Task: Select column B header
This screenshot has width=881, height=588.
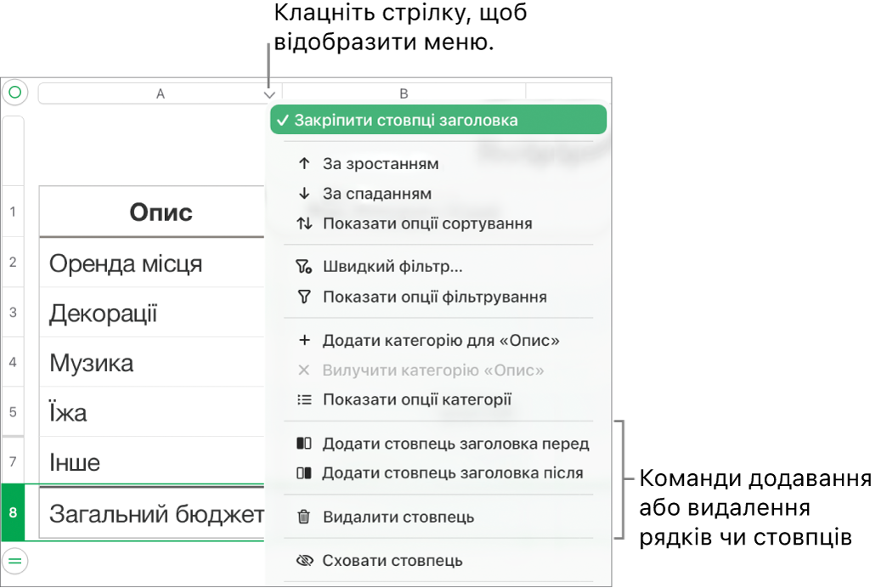Action: (404, 93)
